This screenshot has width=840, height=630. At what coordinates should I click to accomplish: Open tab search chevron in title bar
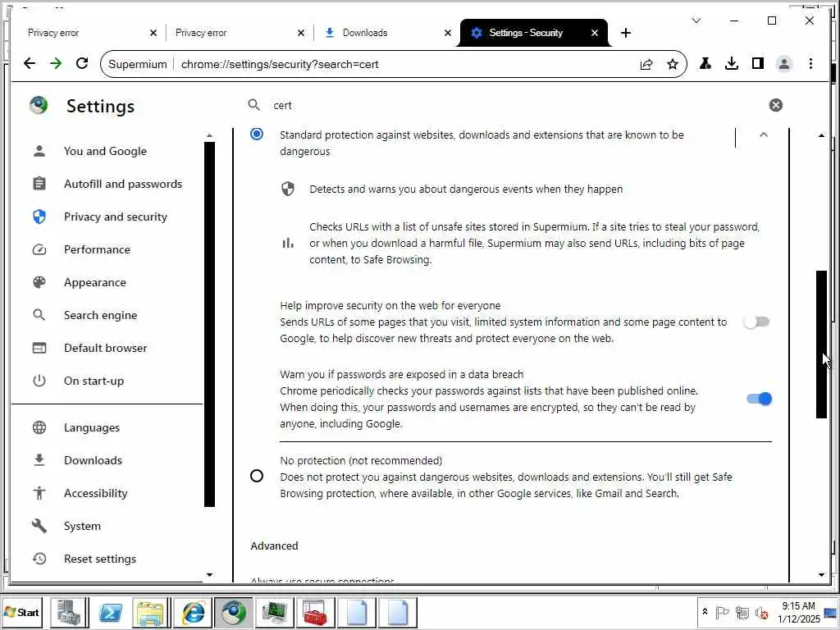click(696, 21)
